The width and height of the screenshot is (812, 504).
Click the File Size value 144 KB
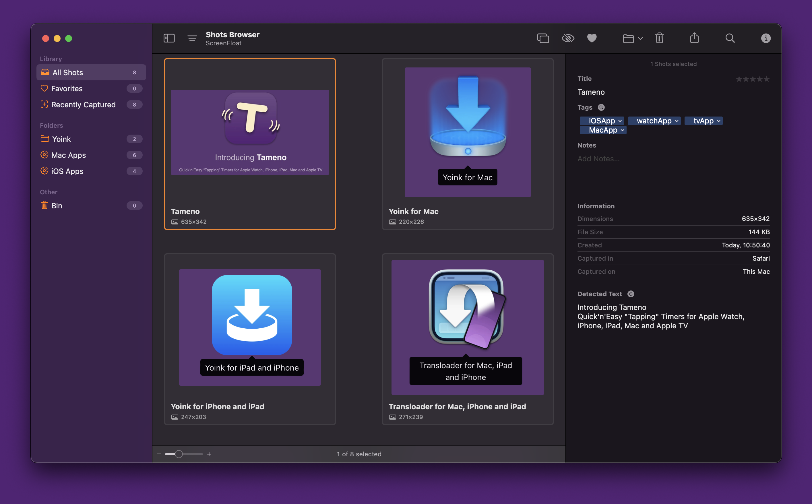click(759, 232)
